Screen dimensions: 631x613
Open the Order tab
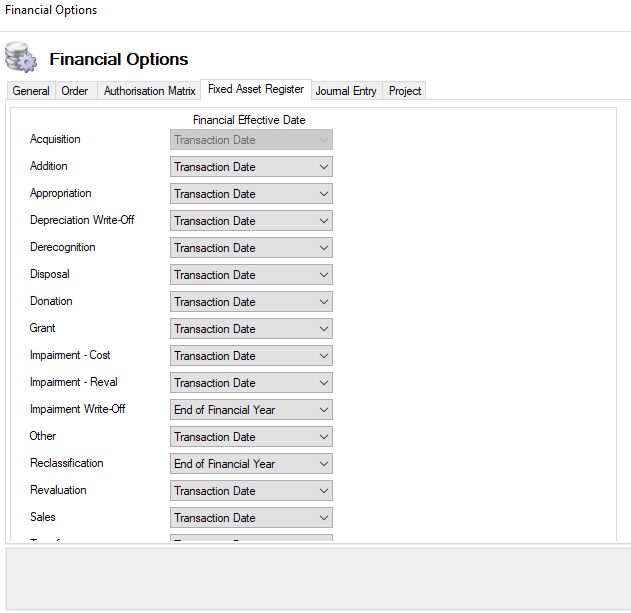(x=75, y=91)
